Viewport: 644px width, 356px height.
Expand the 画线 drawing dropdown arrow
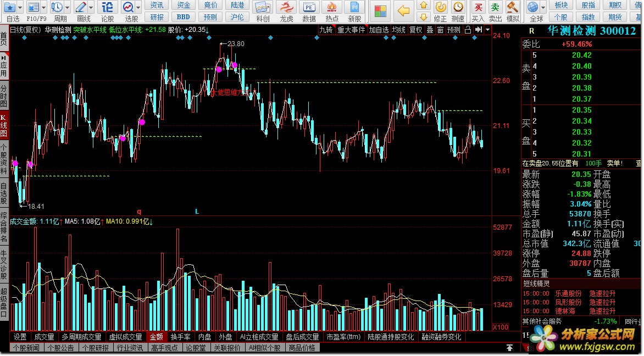tap(91, 7)
